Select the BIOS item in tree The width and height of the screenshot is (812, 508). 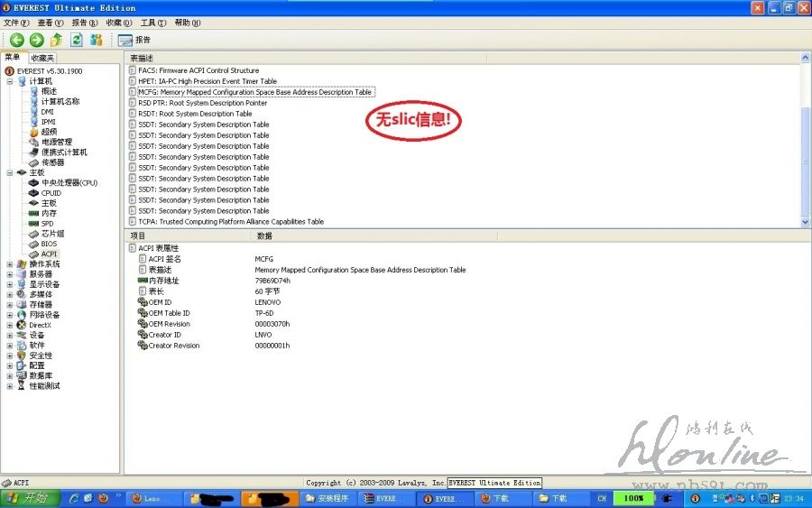tap(49, 244)
